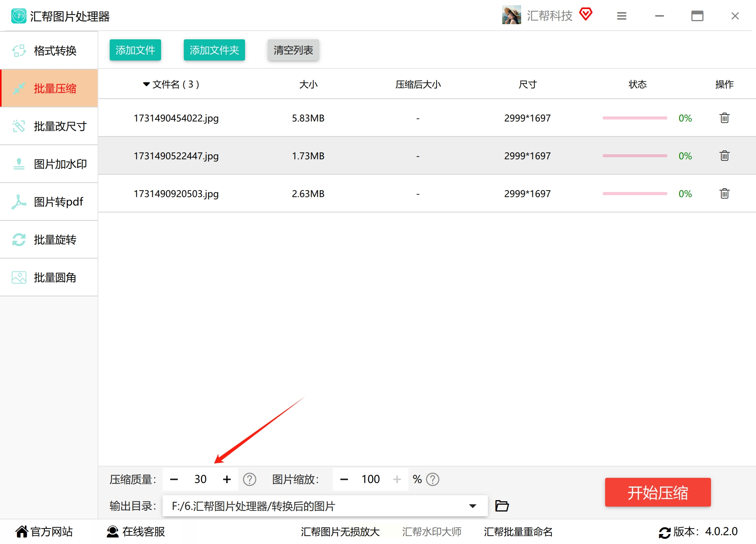Click help icon beside compression quality
Viewport: 756px width, 544px height.
click(250, 479)
